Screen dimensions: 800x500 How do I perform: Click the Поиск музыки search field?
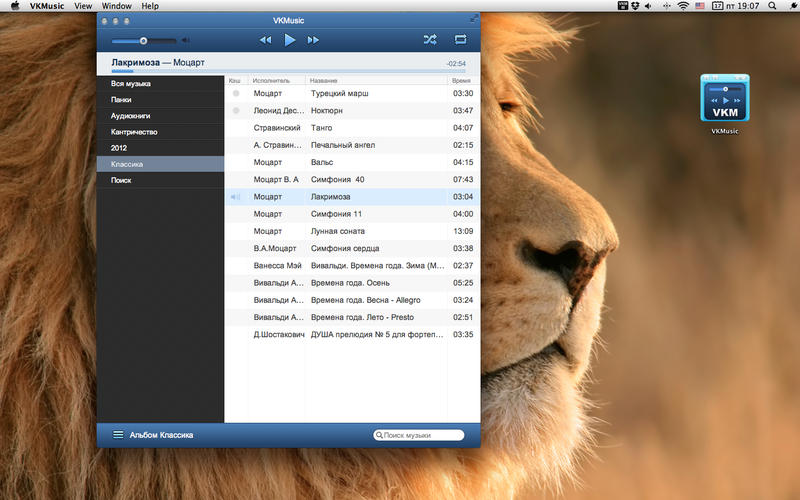coord(419,435)
